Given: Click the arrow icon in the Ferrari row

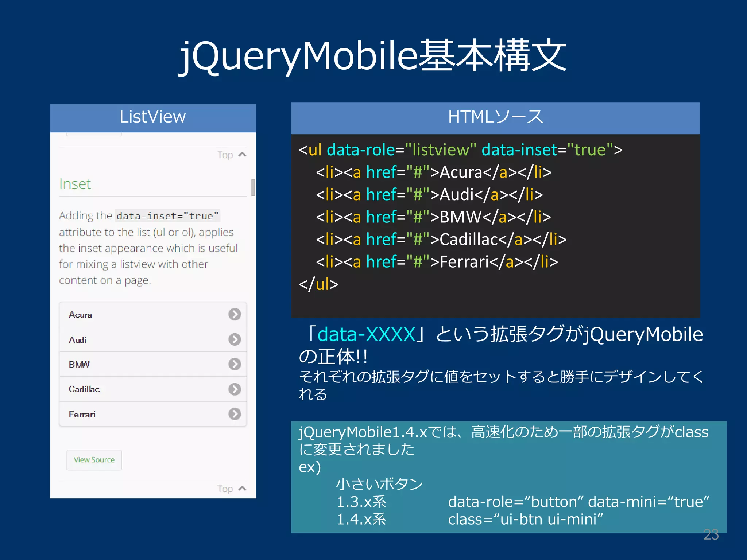Looking at the screenshot, I should [235, 414].
